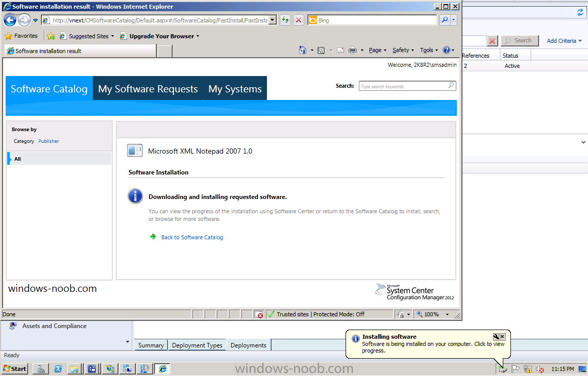Open the My Systems tab
Viewport: 588px width, 376px height.
[235, 88]
